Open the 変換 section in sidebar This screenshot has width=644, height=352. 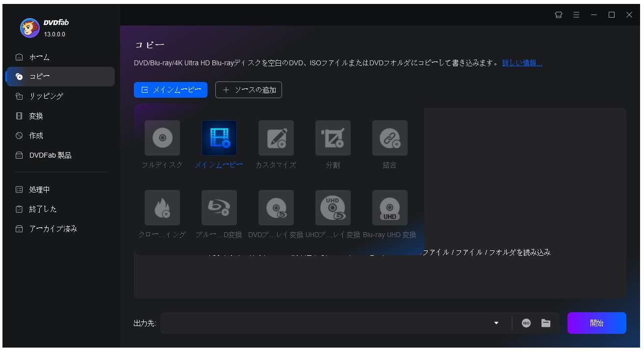[60, 116]
